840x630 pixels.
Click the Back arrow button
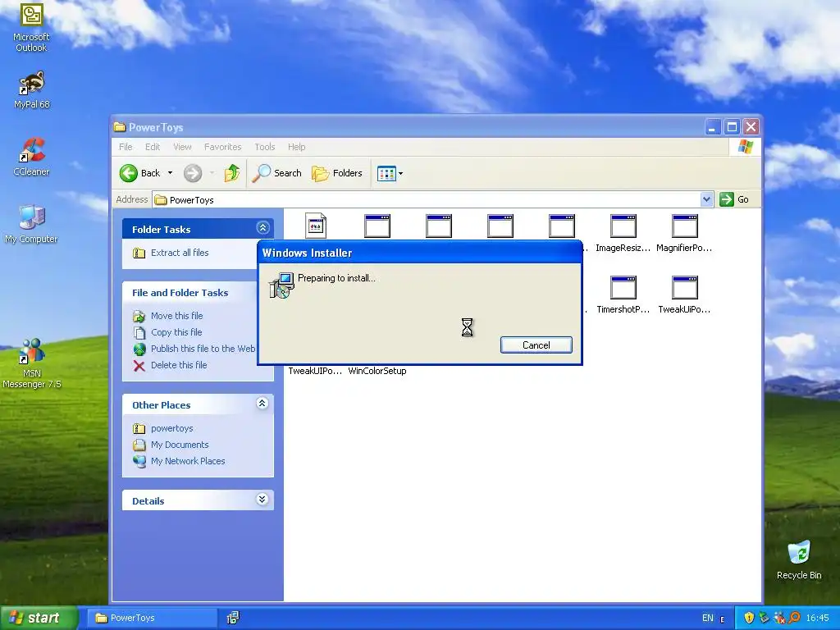[x=139, y=173]
